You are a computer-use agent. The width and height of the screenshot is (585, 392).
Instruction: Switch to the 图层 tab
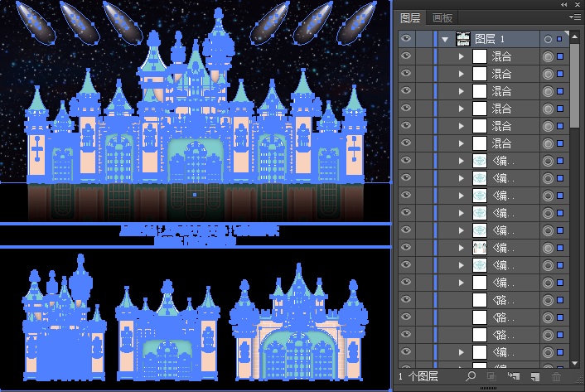(x=410, y=17)
